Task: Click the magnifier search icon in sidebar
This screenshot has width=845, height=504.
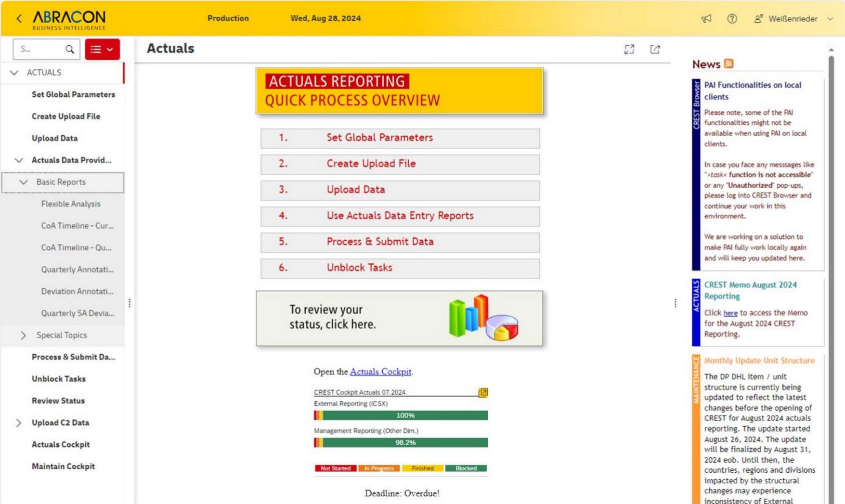Action: 70,49
